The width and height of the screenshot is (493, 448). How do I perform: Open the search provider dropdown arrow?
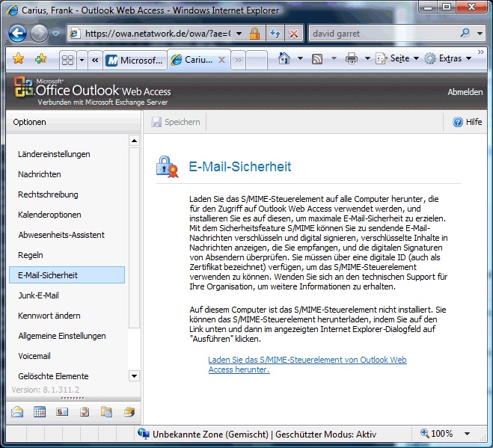pos(480,34)
